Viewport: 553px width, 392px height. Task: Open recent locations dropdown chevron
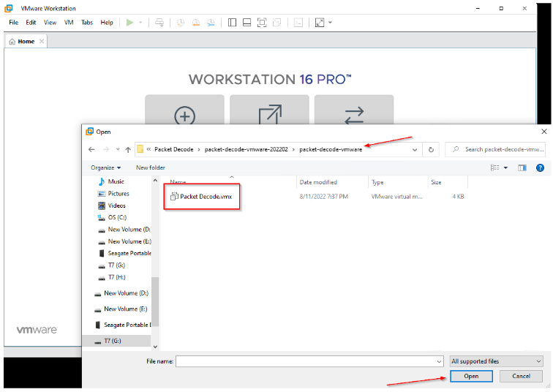click(x=118, y=149)
